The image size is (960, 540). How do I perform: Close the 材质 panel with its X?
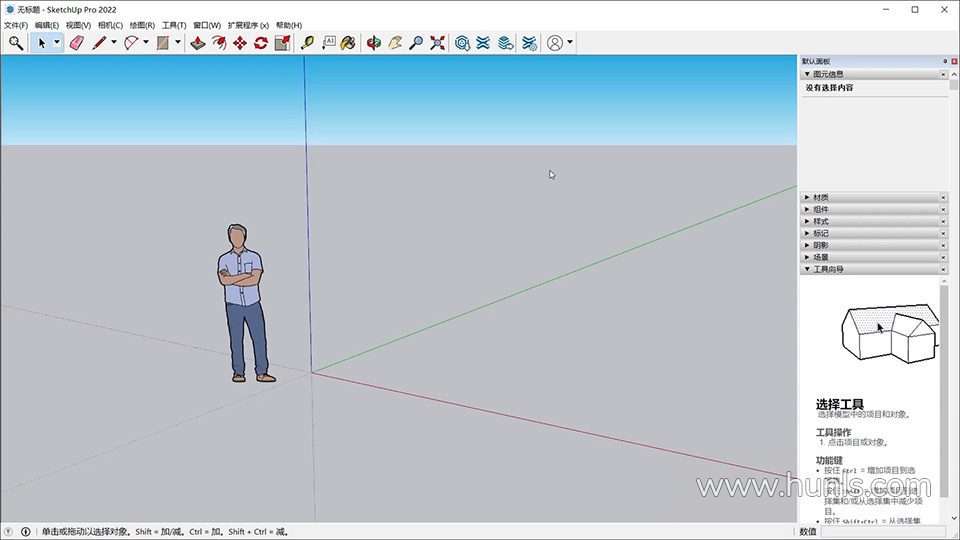(x=943, y=197)
